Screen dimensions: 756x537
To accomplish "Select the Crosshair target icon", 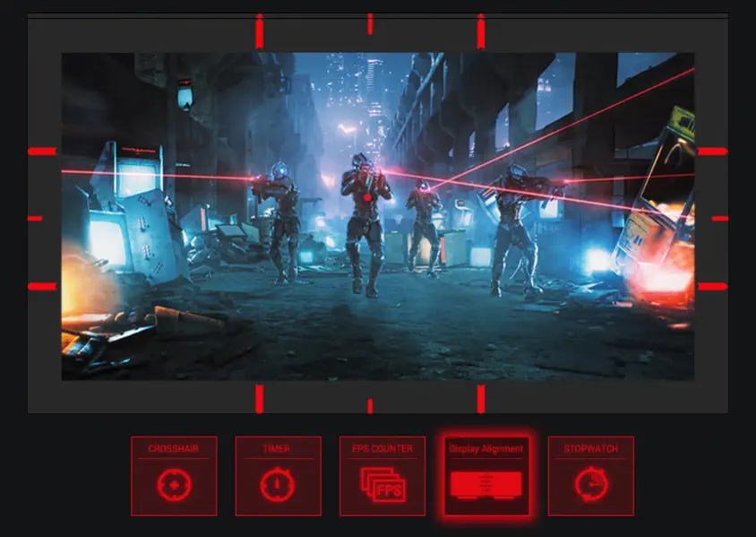I will (x=173, y=485).
